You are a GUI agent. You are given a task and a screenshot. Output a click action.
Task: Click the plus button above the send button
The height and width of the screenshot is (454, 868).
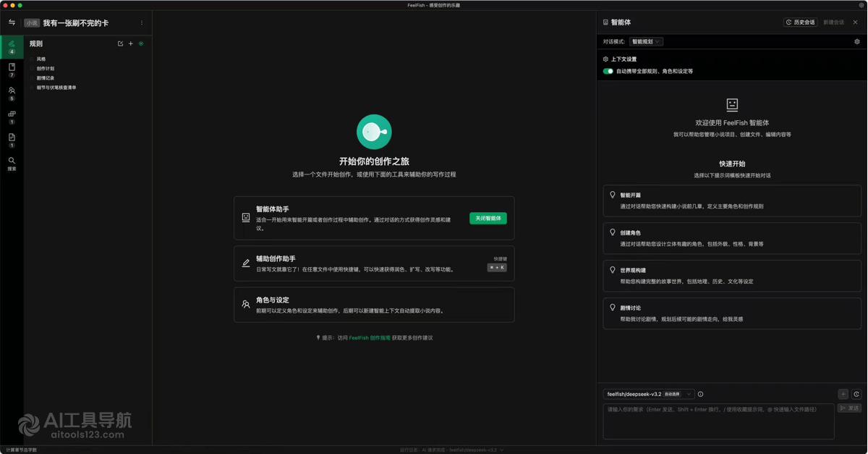tap(843, 395)
